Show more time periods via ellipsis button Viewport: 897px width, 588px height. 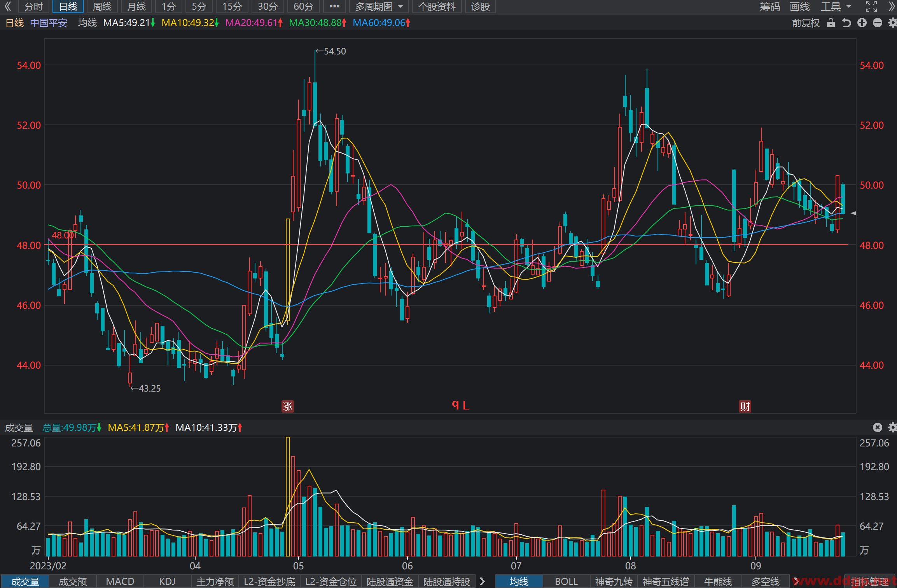click(334, 7)
